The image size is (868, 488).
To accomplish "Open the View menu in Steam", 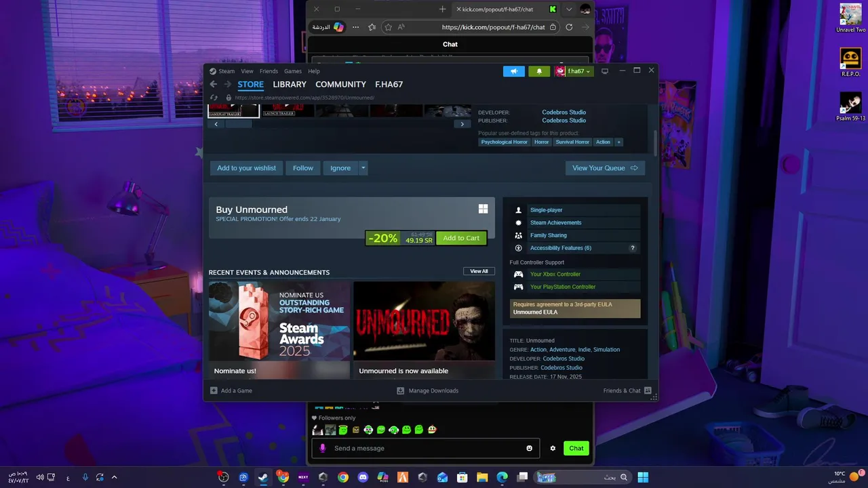I will click(x=247, y=71).
